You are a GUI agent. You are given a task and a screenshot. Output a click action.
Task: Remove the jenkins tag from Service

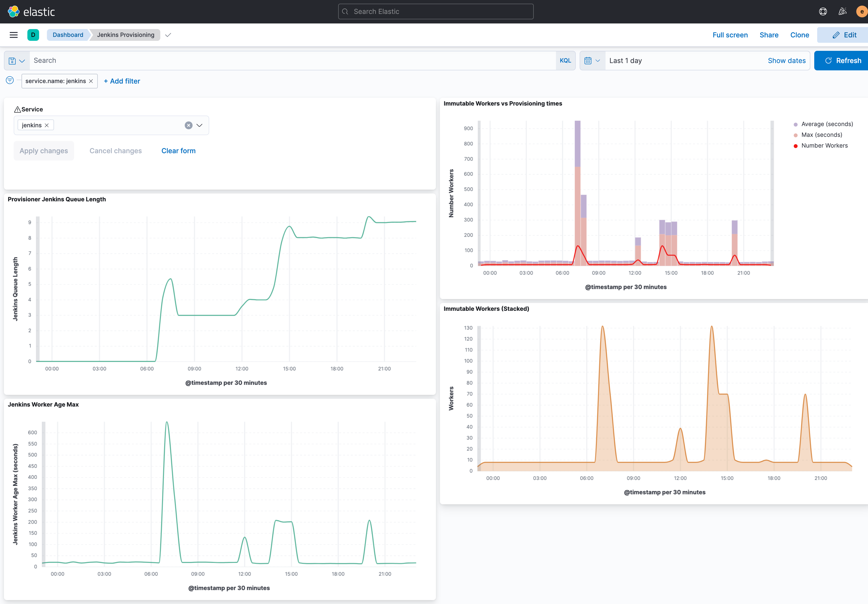(x=47, y=126)
